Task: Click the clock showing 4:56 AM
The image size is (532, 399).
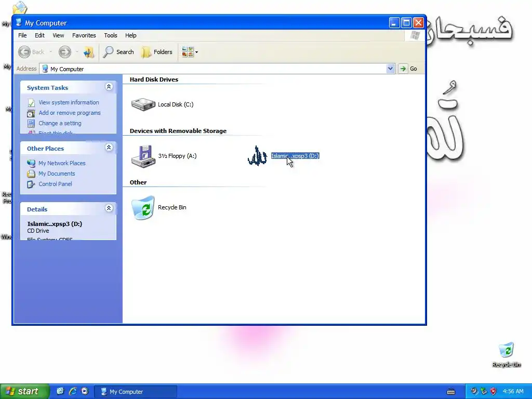Action: click(513, 392)
